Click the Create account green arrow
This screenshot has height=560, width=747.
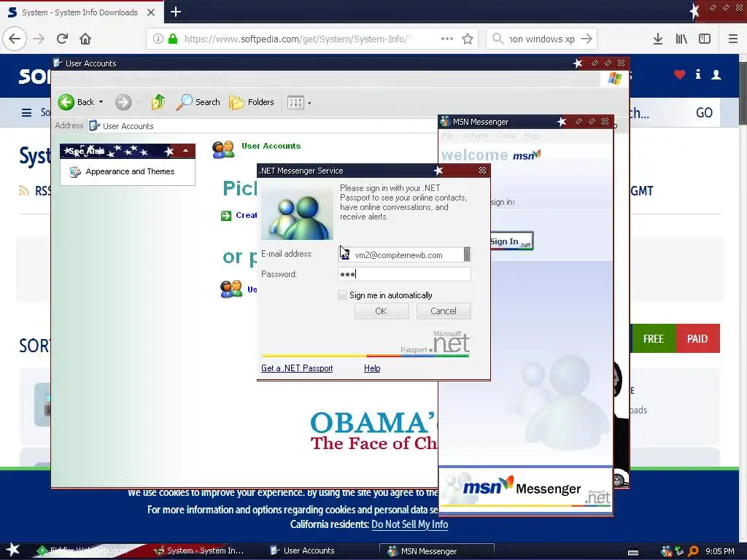[226, 216]
